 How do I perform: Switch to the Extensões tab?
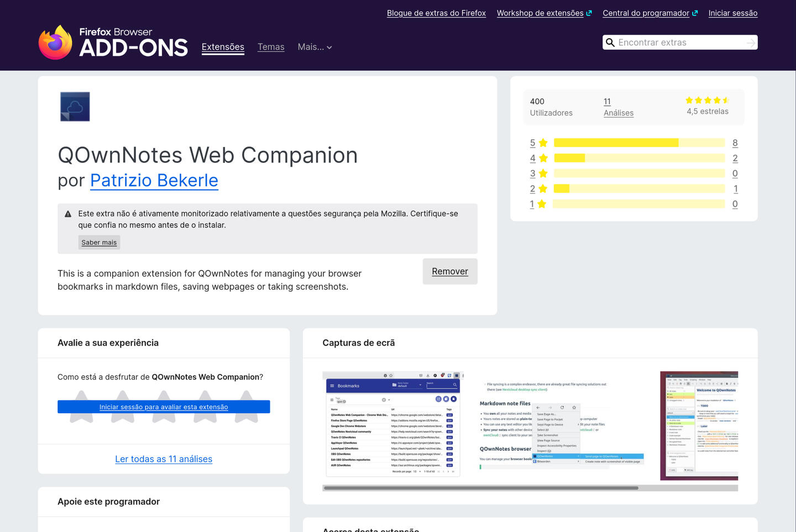click(x=223, y=47)
